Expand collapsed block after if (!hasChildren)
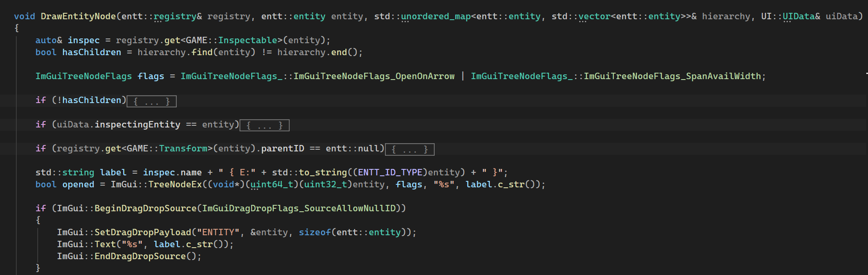Viewport: 868px width, 275px height. click(151, 101)
